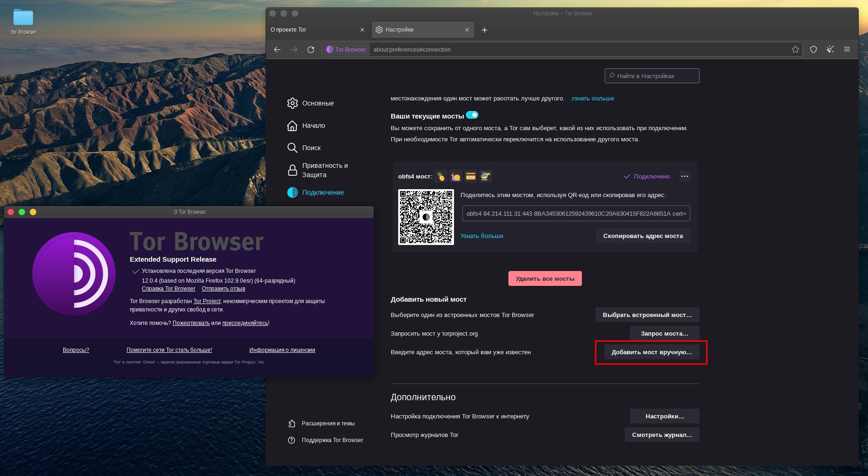This screenshot has width=868, height=476.
Task: Open connection 'Настройки…' button
Action: [x=664, y=416]
